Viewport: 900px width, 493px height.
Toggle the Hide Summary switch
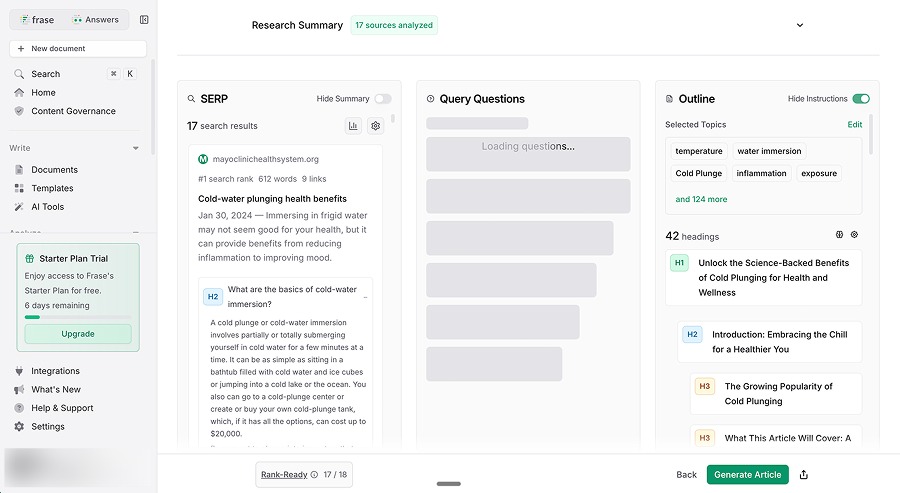383,99
